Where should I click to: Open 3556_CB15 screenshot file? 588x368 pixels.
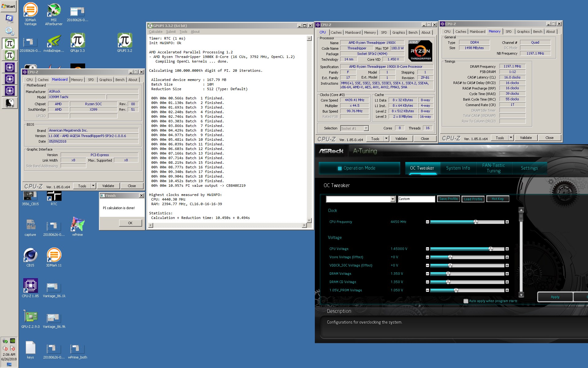[x=30, y=198]
